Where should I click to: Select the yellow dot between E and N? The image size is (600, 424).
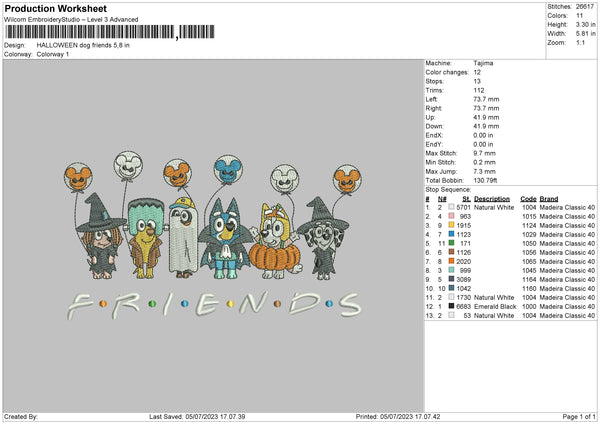230,304
